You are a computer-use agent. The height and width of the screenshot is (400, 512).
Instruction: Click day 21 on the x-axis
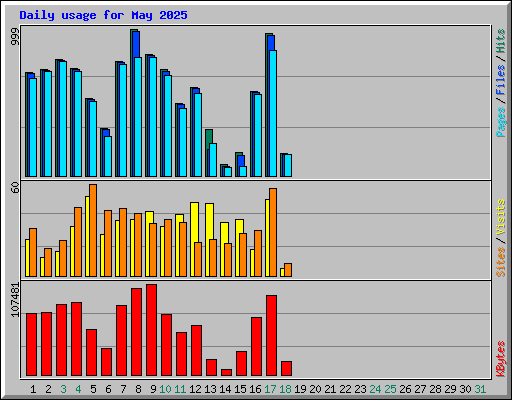[330, 389]
